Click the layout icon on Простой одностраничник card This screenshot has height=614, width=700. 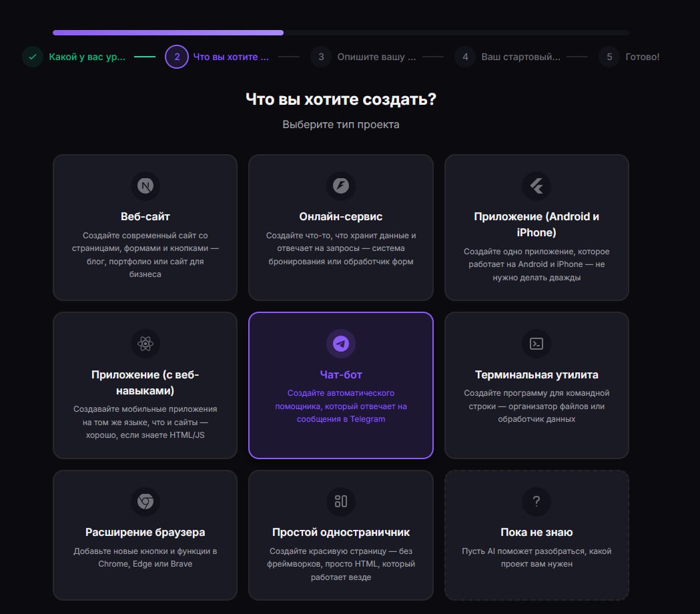click(340, 501)
